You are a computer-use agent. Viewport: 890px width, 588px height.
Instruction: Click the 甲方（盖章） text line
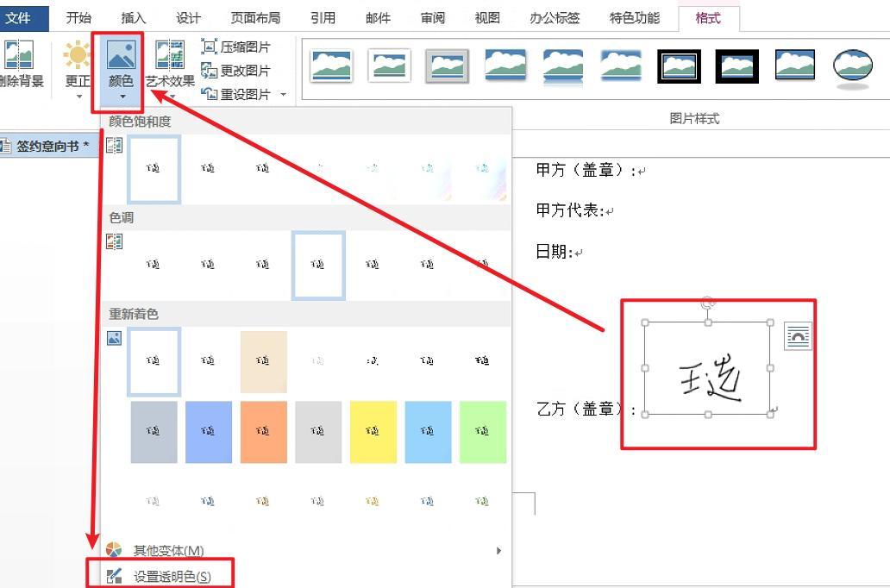tap(587, 169)
